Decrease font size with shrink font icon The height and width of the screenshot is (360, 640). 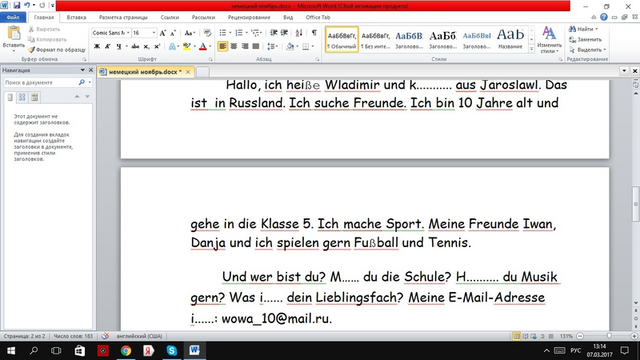pos(173,33)
